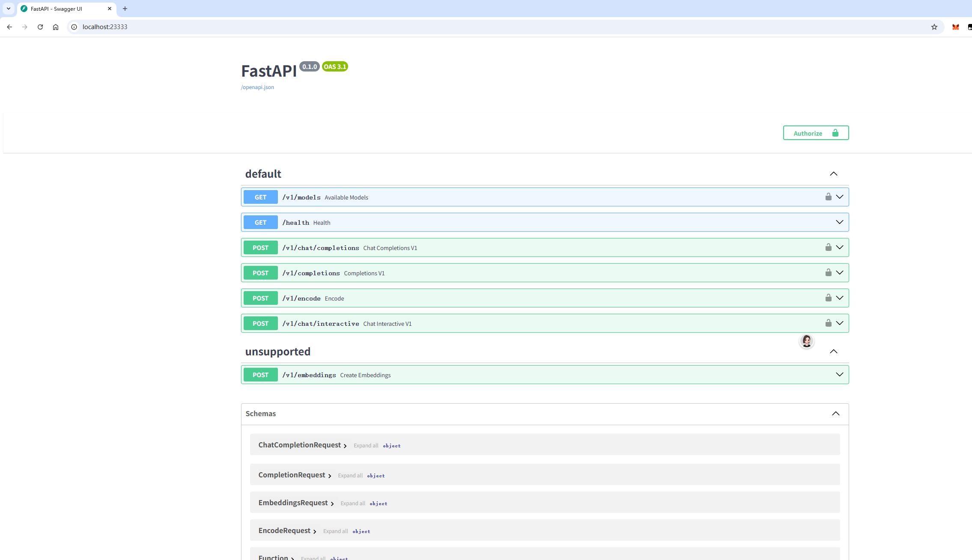Click the lock icon on /v1/chat/interactive

(828, 323)
